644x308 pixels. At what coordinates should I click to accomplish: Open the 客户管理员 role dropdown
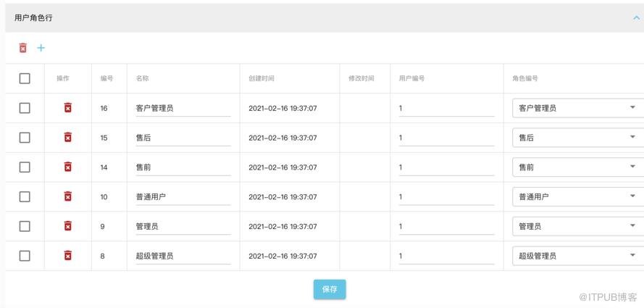(x=578, y=108)
